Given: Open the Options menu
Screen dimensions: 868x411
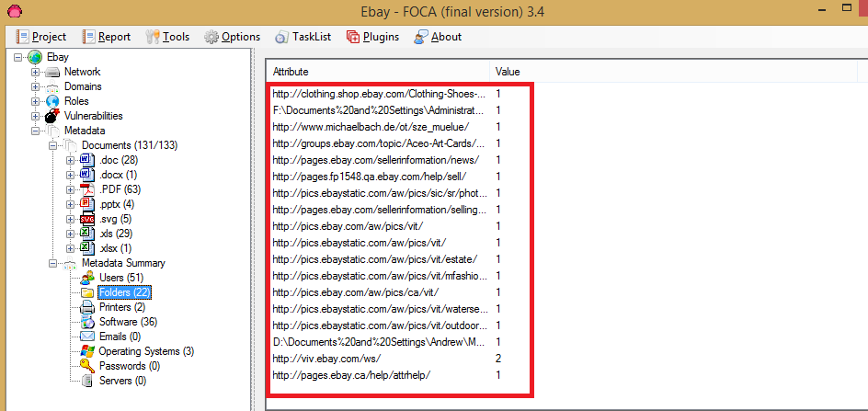Looking at the screenshot, I should point(233,37).
